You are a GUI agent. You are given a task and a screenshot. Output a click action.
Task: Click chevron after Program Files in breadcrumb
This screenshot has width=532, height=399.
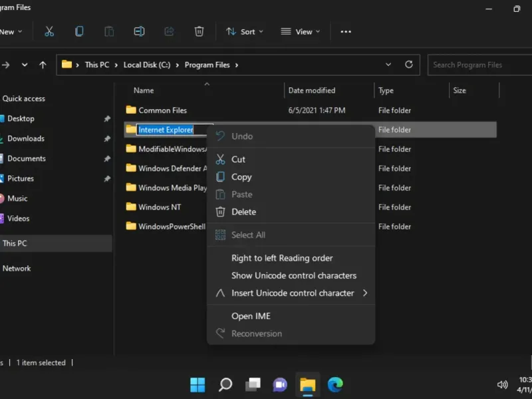[237, 65]
